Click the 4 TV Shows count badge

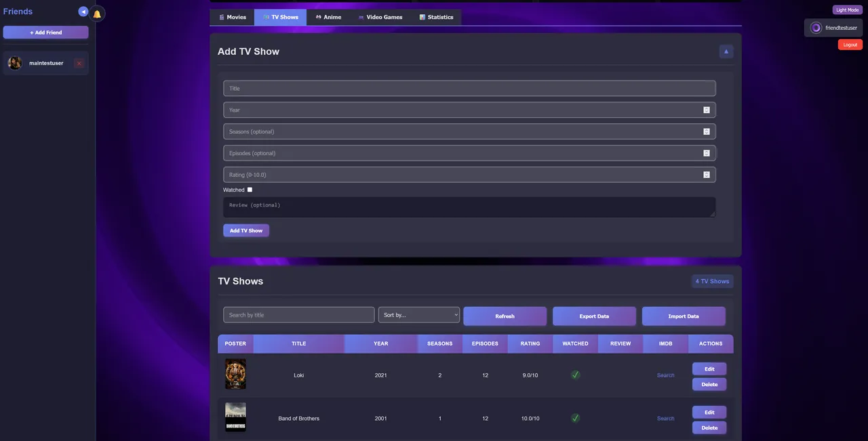pyautogui.click(x=713, y=281)
